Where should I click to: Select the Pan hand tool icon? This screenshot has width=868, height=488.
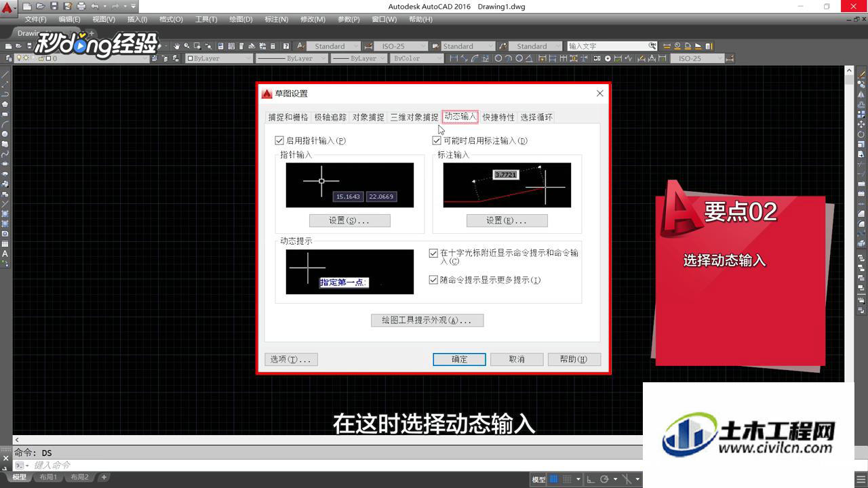(176, 46)
